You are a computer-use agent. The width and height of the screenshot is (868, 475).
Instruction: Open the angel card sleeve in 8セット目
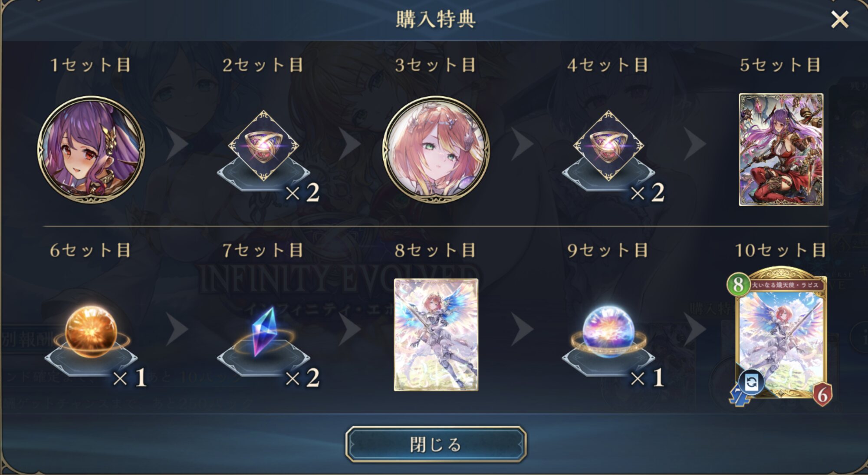click(436, 335)
